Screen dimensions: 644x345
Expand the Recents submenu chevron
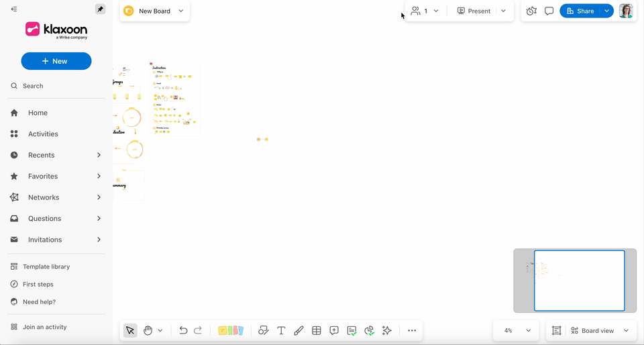pos(99,155)
